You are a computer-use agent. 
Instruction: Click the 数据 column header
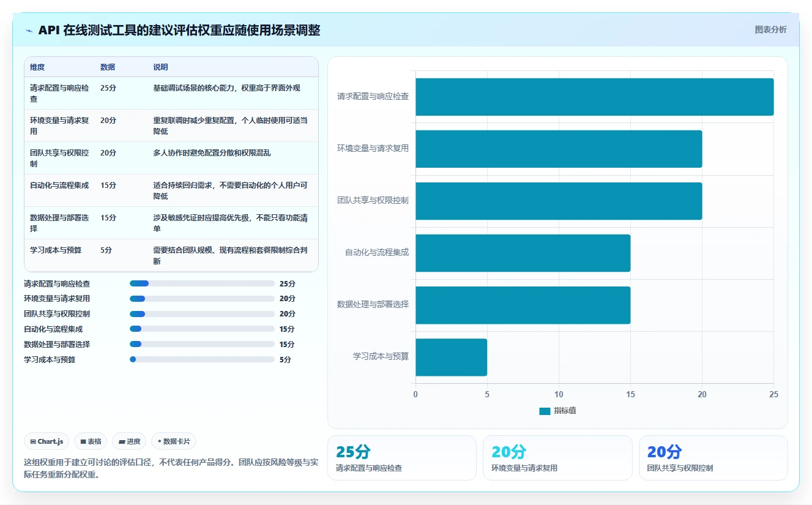(108, 67)
